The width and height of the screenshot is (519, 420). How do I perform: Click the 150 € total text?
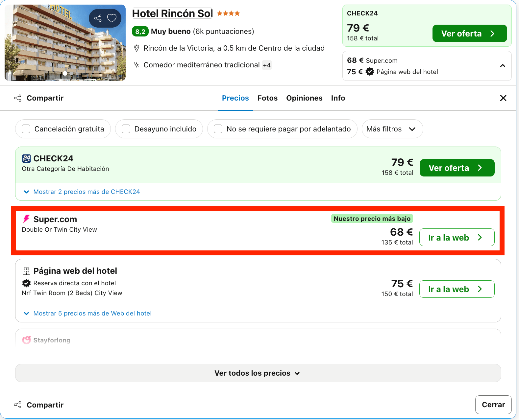pos(397,294)
